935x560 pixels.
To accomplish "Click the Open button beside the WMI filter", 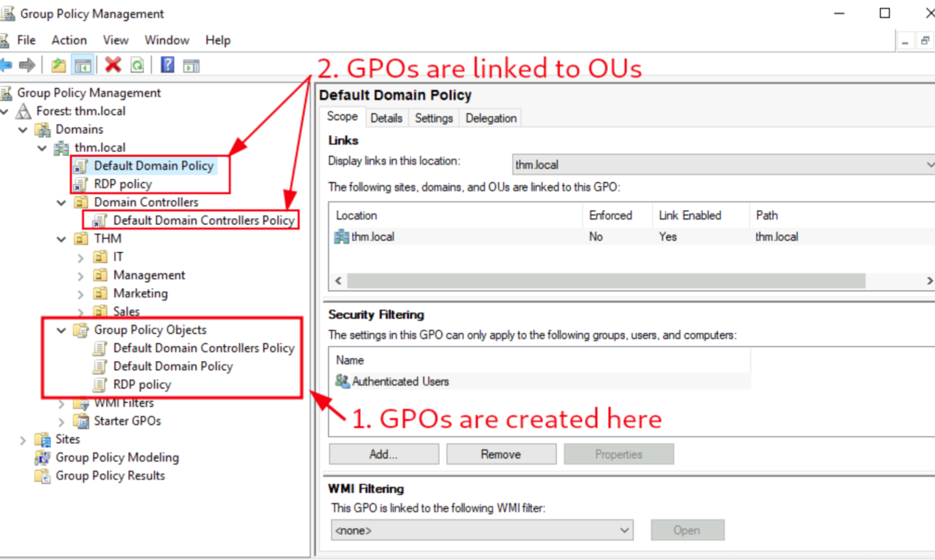I will click(x=687, y=530).
